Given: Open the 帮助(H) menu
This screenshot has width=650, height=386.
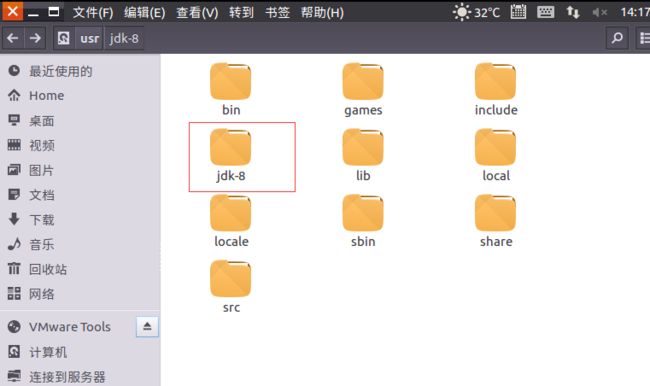Looking at the screenshot, I should click(322, 12).
